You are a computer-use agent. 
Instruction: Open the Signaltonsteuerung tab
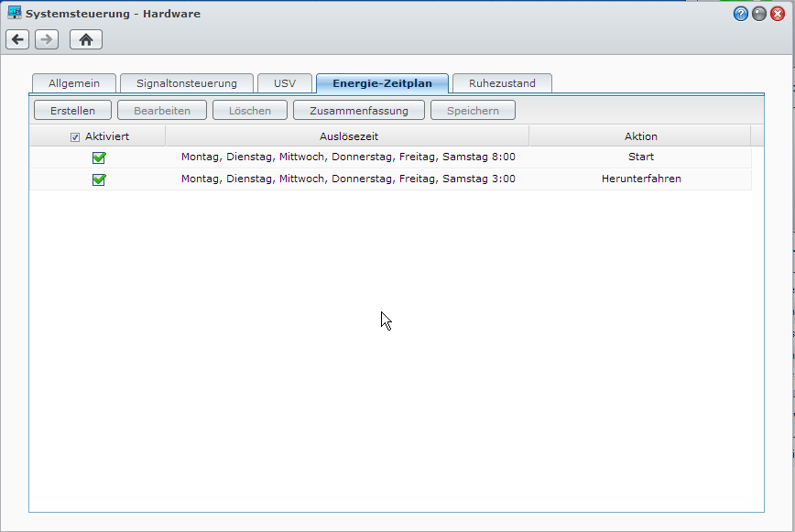pos(186,82)
